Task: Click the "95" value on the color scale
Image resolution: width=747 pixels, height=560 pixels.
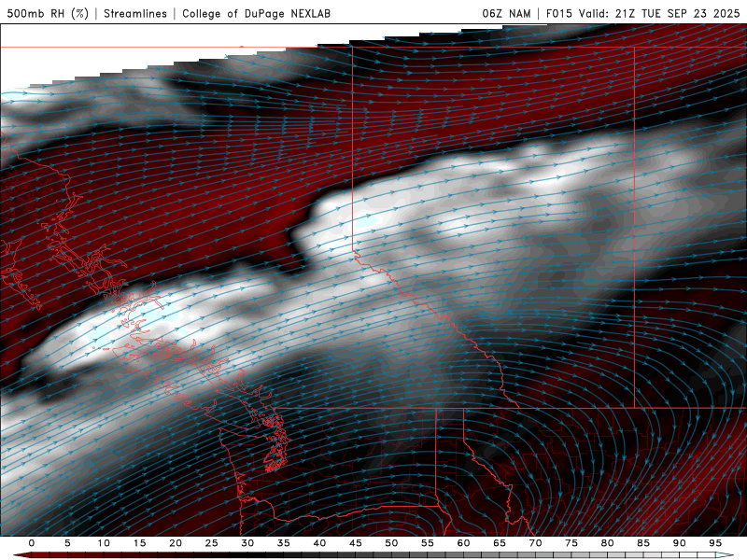Action: 715,543
